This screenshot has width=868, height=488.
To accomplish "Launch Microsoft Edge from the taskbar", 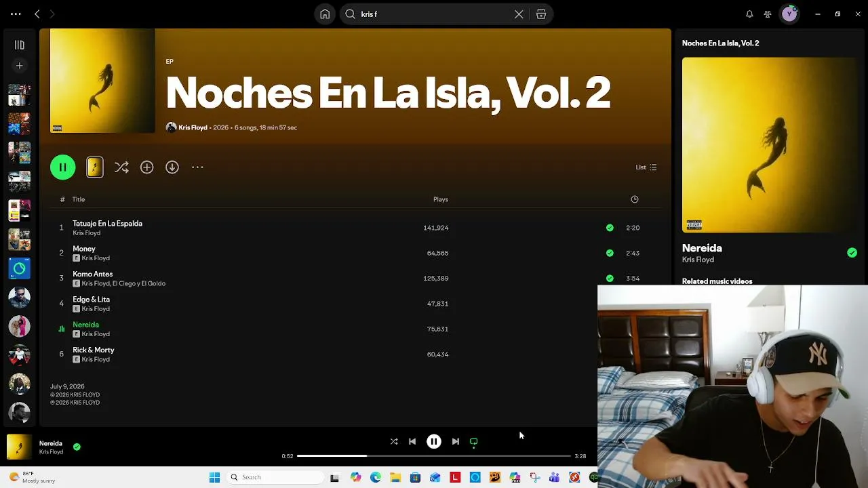I will coord(376,478).
